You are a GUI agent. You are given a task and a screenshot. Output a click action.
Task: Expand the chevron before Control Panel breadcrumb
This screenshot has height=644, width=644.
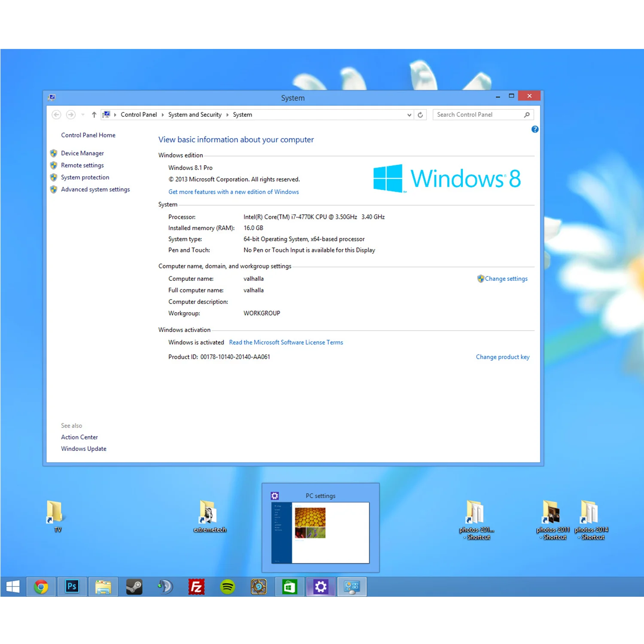(115, 115)
